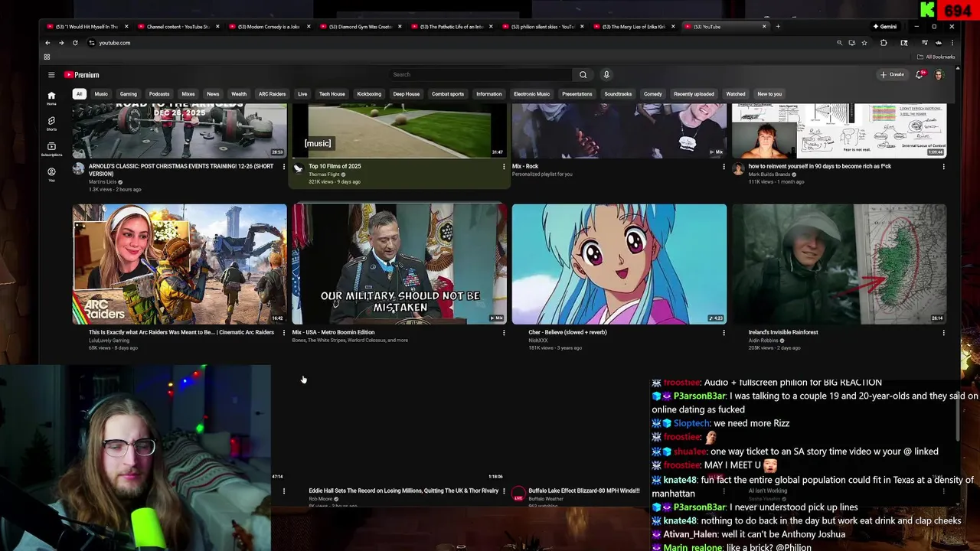Select the Podcasts filter chip

coord(159,94)
